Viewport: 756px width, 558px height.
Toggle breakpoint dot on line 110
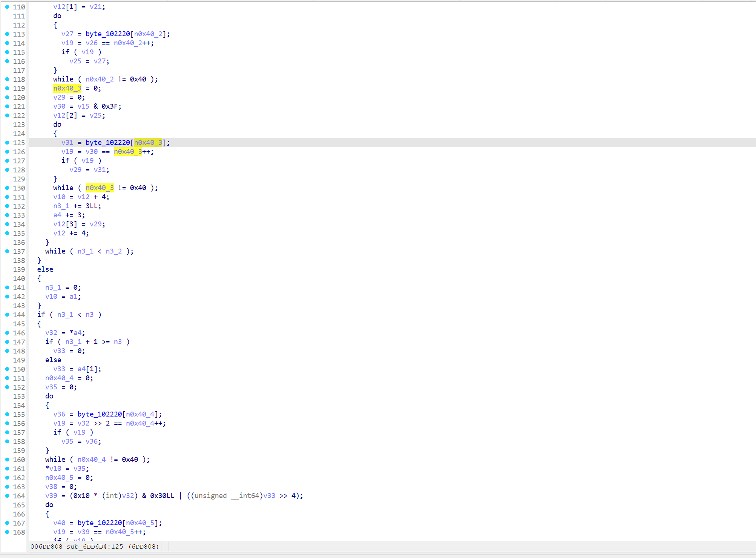tap(7, 7)
